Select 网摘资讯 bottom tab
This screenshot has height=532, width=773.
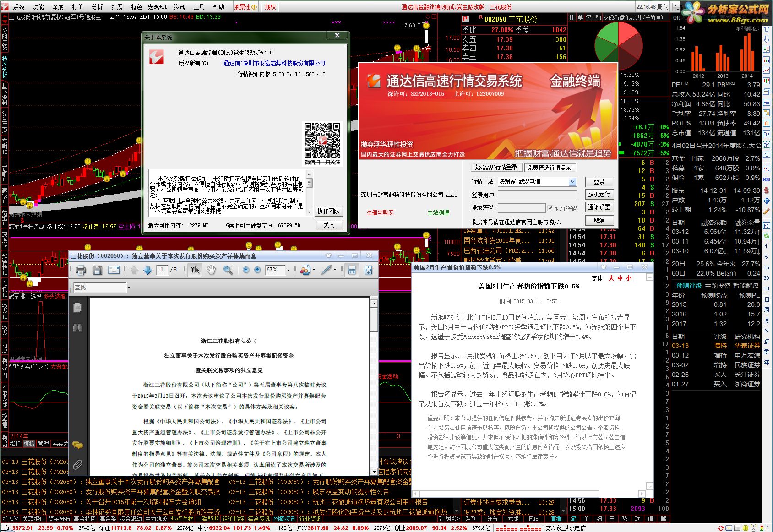pos(284,519)
